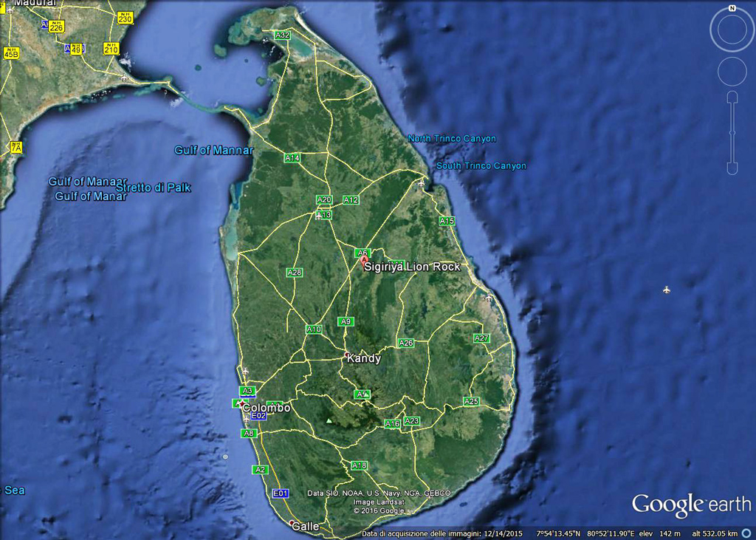The height and width of the screenshot is (540, 756).
Task: Select the mountain peak triangle east of Colombo
Action: pos(329,421)
